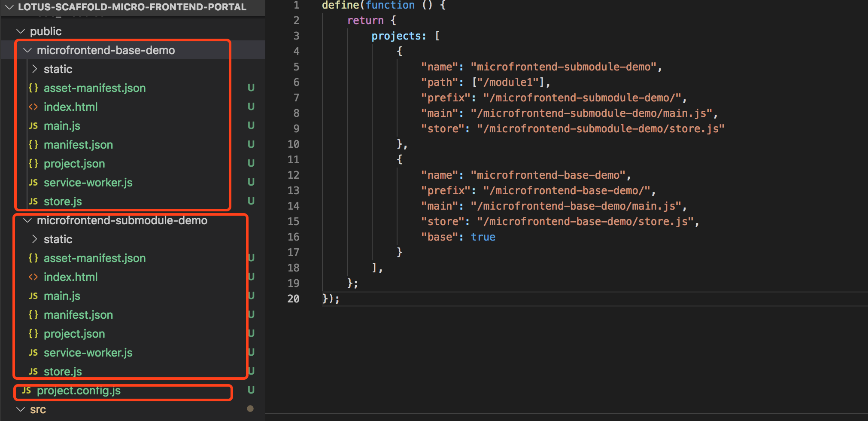Click untracked U badge of base-demo store.js
This screenshot has width=868, height=421.
tap(251, 201)
